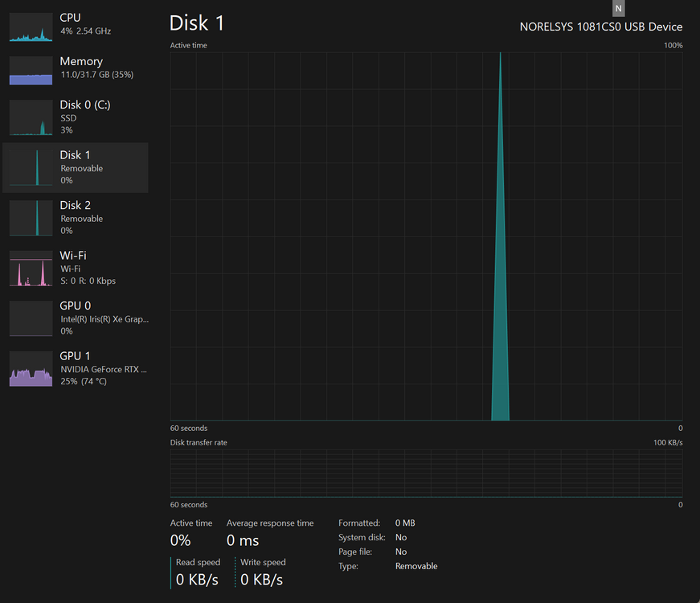Screen dimensions: 700x603
Task: Click the Memory usage mini graph
Action: click(x=31, y=70)
